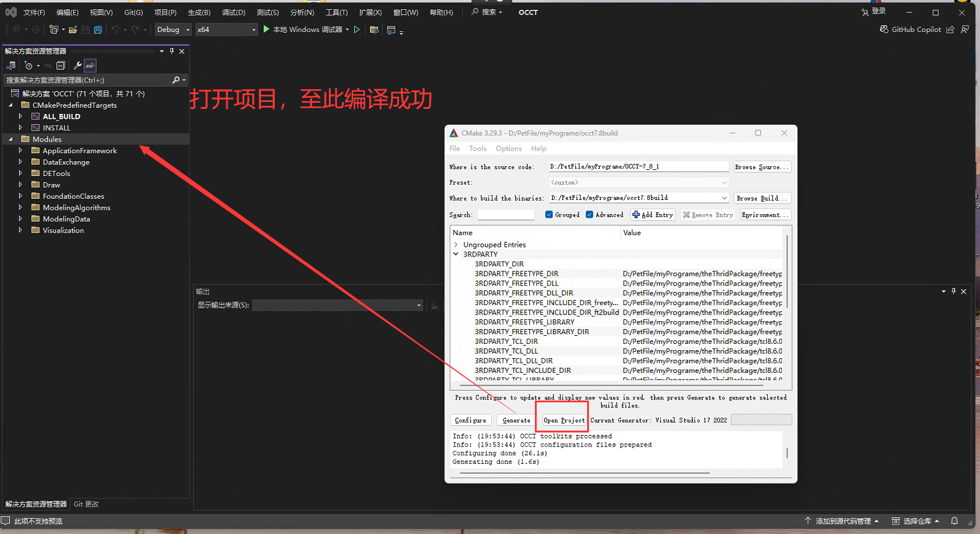Screen dimensions: 980x534
Task: Open the 文件(F) menu
Action: point(34,12)
